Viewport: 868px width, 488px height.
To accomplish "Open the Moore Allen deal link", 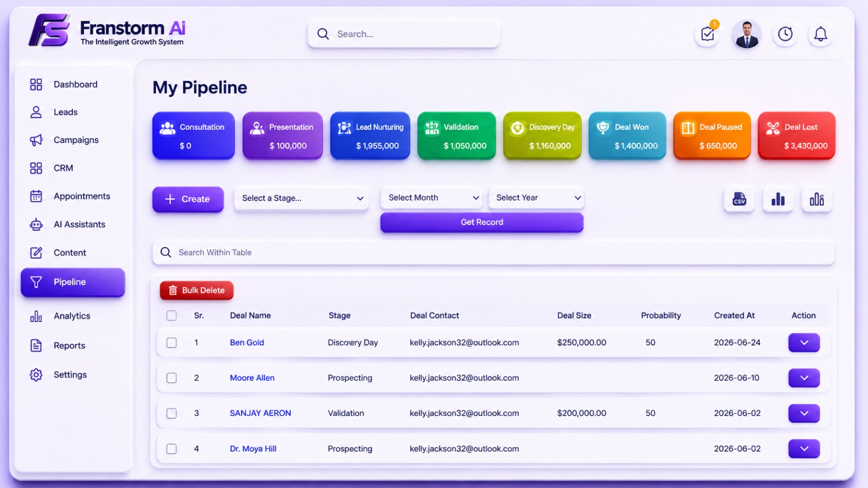I will pyautogui.click(x=252, y=378).
